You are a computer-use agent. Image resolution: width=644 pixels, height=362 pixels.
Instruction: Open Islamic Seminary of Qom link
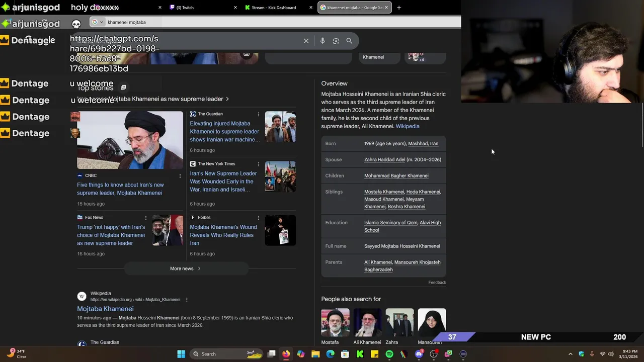pyautogui.click(x=391, y=223)
